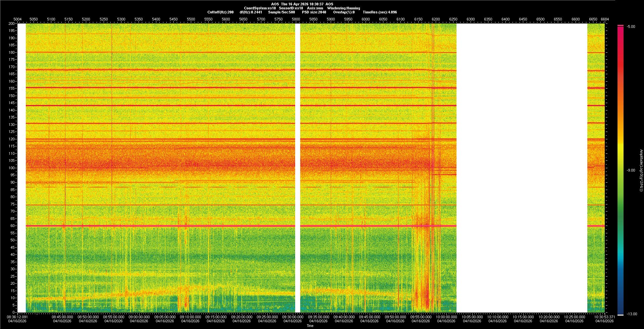Click the 09:55:00.000 time tick label
The image size is (644, 329).
(x=421, y=317)
